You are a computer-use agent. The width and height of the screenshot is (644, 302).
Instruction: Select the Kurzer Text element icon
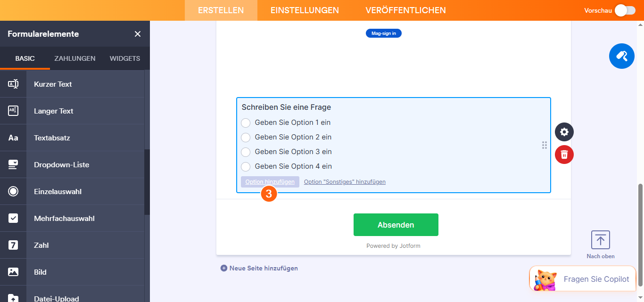[12, 84]
